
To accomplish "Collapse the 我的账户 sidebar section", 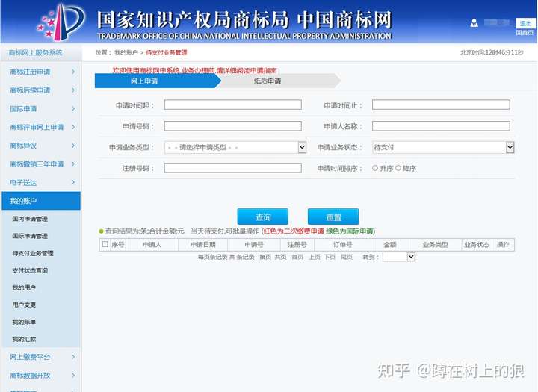I will [x=41, y=201].
